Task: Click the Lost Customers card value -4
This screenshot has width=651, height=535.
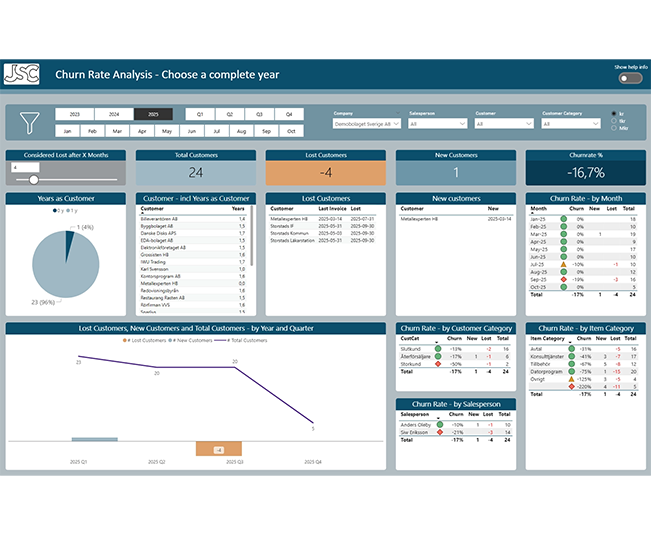Action: (x=326, y=172)
